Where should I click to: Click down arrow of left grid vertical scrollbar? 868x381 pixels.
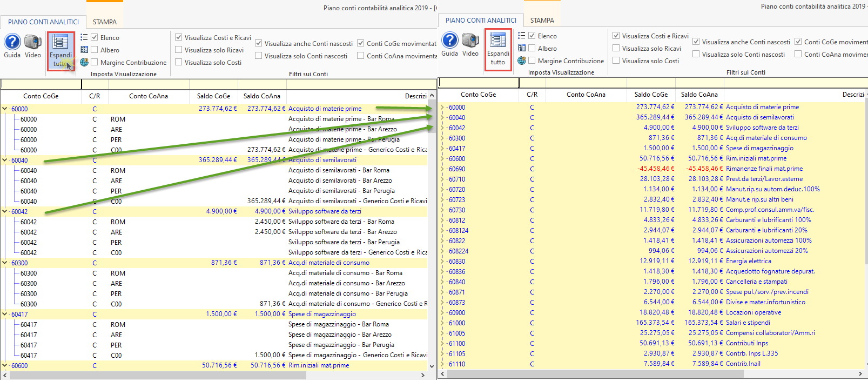tap(432, 366)
